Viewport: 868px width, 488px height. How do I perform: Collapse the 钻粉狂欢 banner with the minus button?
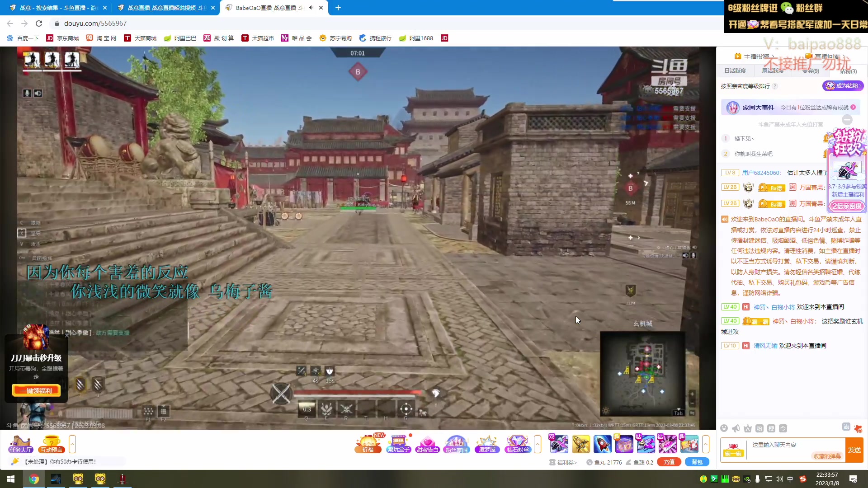pos(847,120)
